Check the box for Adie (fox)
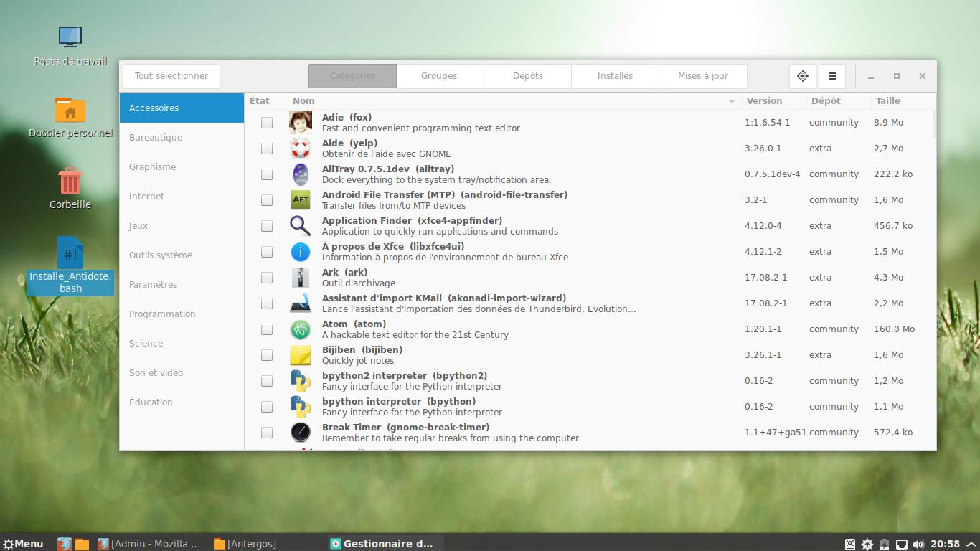This screenshot has width=980, height=551. (267, 123)
